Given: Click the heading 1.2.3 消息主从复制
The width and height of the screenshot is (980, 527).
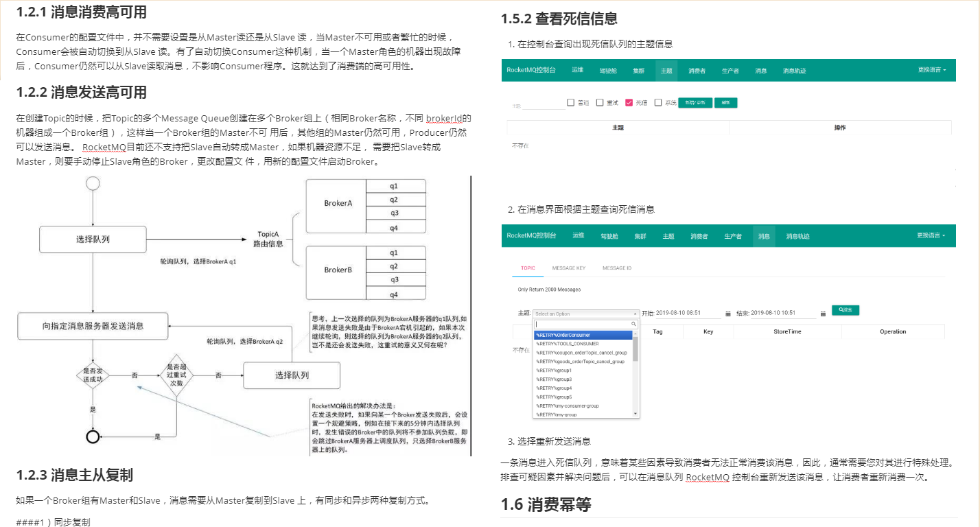Looking at the screenshot, I should [75, 475].
